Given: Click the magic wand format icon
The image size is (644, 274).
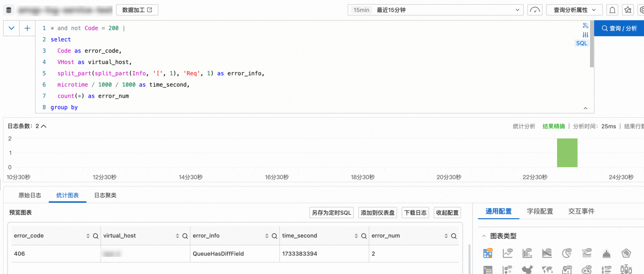Looking at the screenshot, I should point(585,26).
